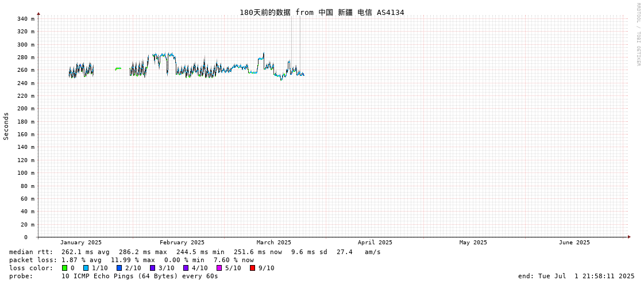Click the '160 m' y-axis tick label

point(26,135)
